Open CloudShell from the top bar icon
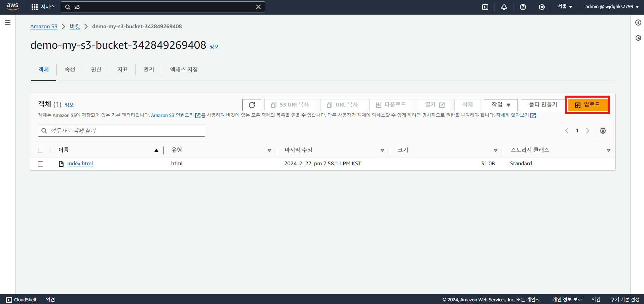The width and height of the screenshot is (644, 304). (485, 7)
